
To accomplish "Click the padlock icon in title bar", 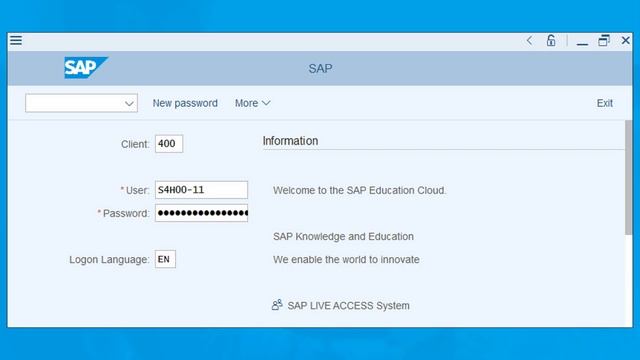I will click(551, 40).
